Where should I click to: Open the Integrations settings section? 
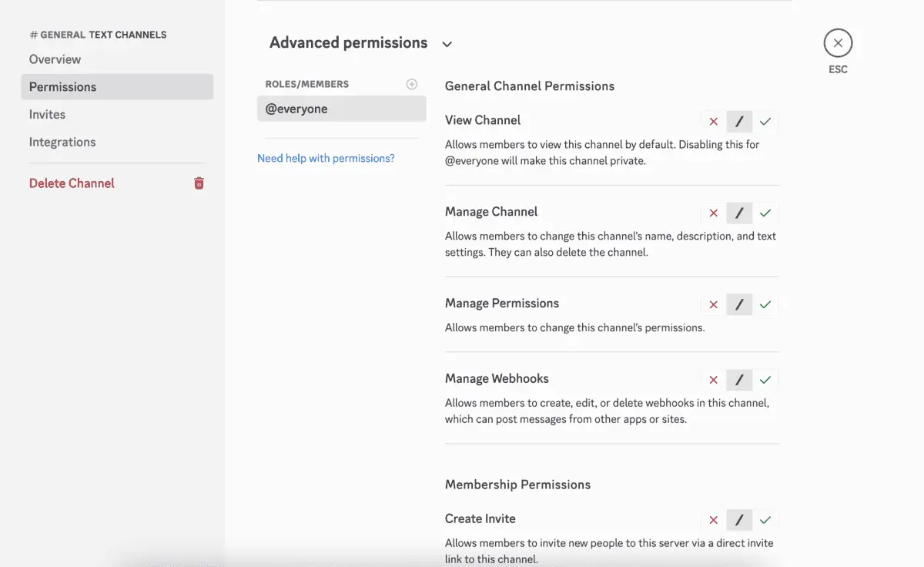[62, 142]
